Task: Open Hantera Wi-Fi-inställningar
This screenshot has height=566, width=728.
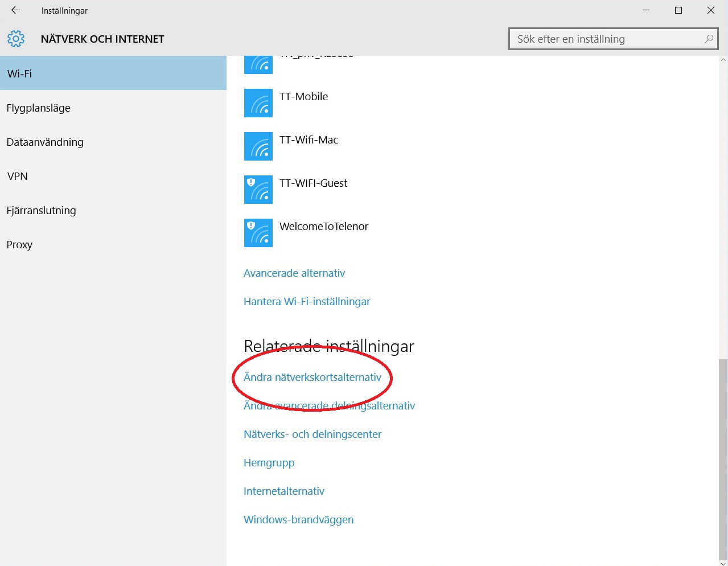Action: pyautogui.click(x=307, y=301)
